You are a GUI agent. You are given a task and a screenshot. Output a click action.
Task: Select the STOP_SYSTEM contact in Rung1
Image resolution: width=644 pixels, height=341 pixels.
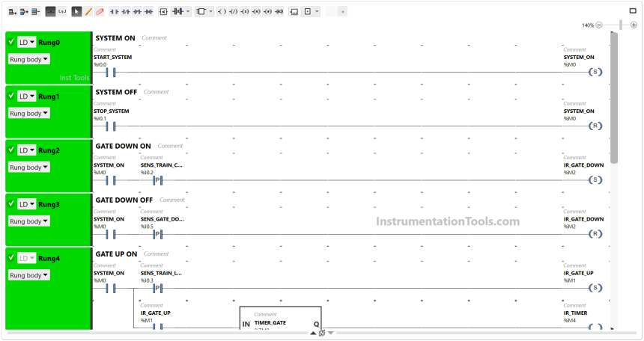click(111, 126)
